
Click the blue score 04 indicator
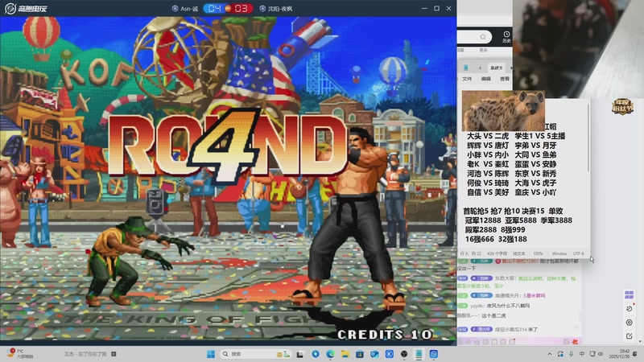pos(214,8)
